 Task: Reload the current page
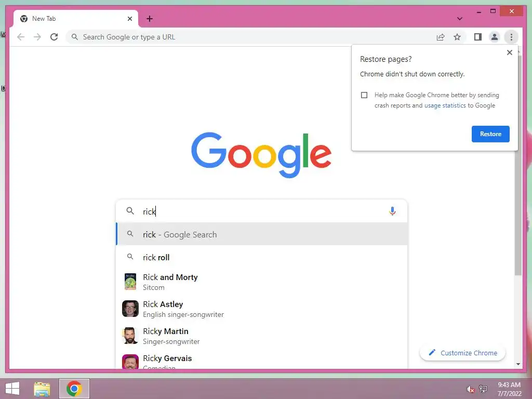pyautogui.click(x=54, y=37)
